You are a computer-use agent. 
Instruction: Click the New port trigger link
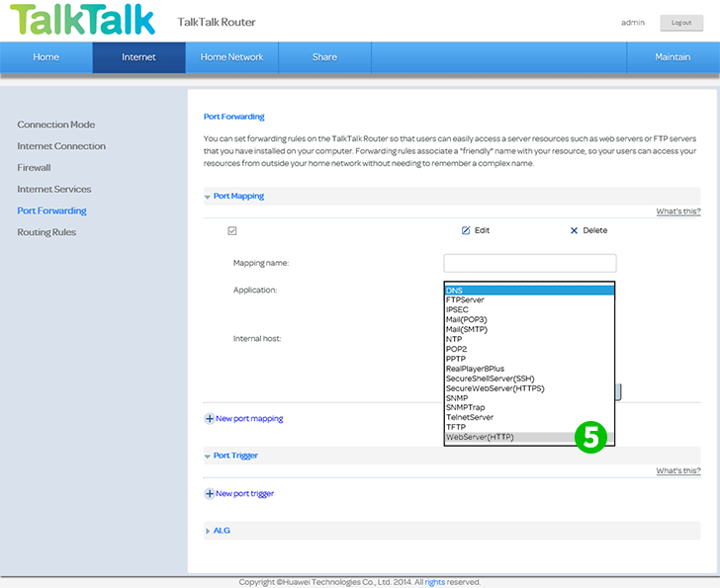[x=244, y=494]
